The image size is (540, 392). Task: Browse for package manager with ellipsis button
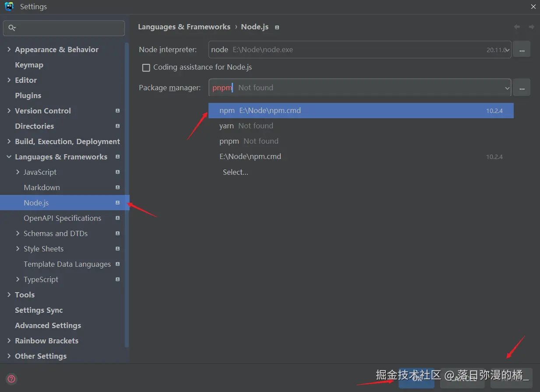(522, 88)
